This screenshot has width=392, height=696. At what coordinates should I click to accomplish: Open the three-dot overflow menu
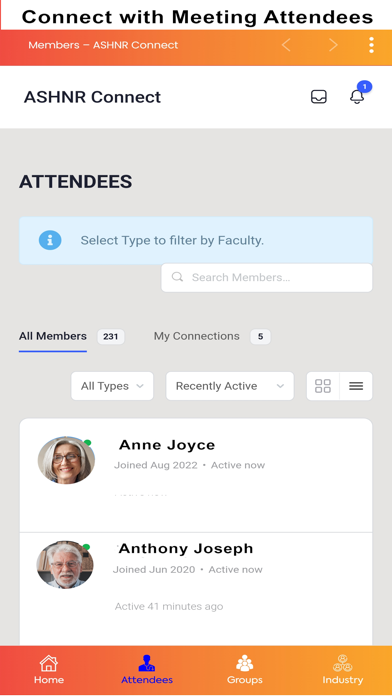pyautogui.click(x=371, y=45)
